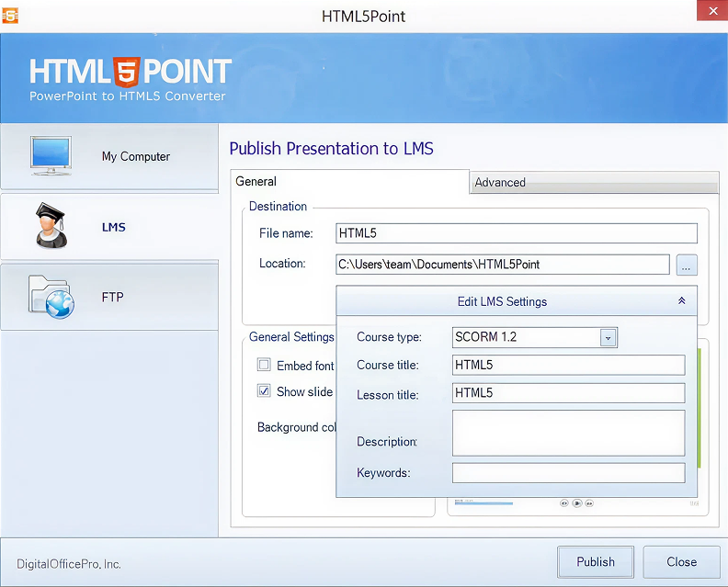The height and width of the screenshot is (587, 728).
Task: Select the My Computer monitor icon
Action: pos(51,156)
